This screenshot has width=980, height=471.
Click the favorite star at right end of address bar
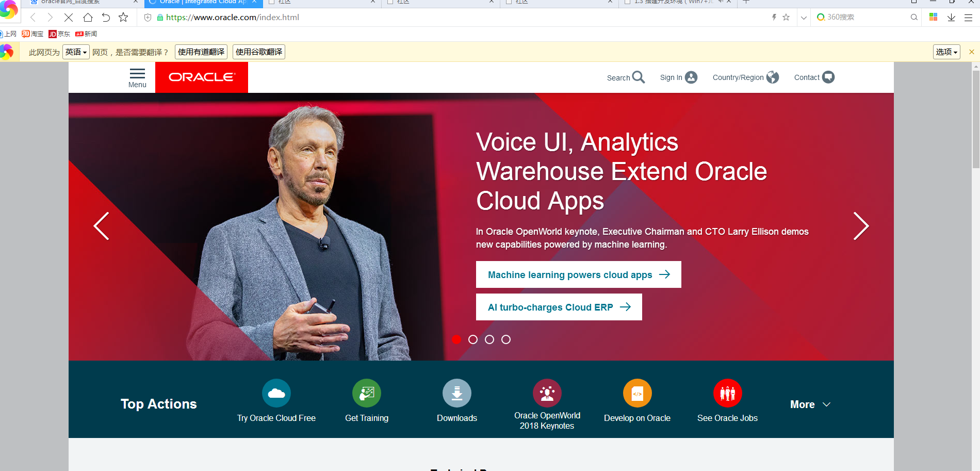[786, 17]
